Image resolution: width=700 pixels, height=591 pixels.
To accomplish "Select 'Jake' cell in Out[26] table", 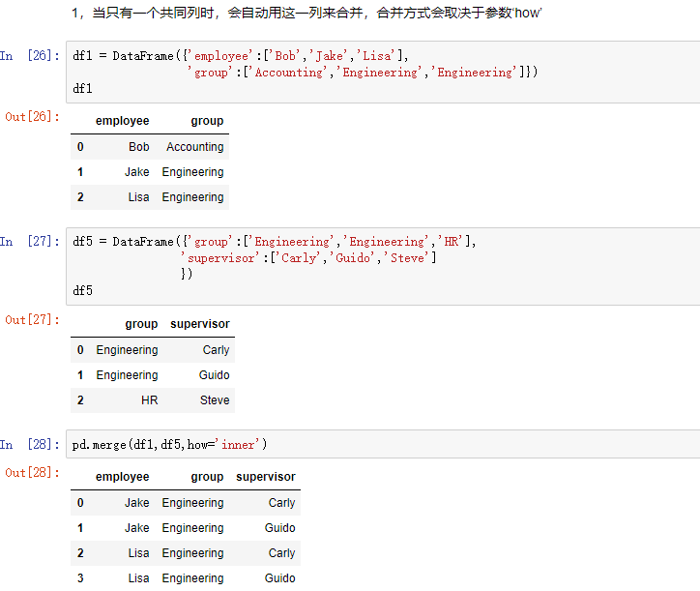I will (x=137, y=172).
